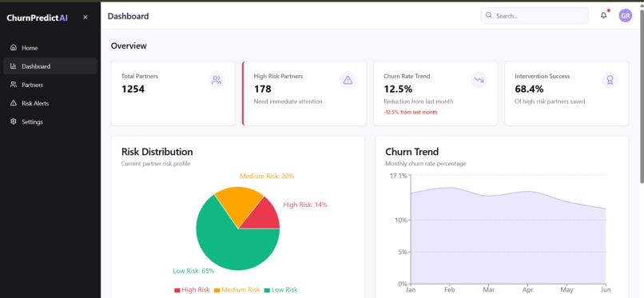Open Settings from the sidebar
This screenshot has width=644, height=298.
coord(50,121)
